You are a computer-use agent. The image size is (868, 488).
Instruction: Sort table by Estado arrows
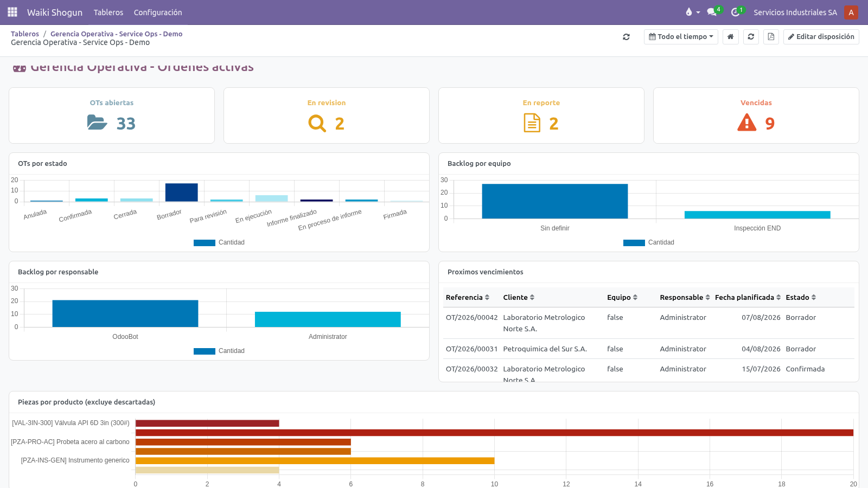pos(814,297)
